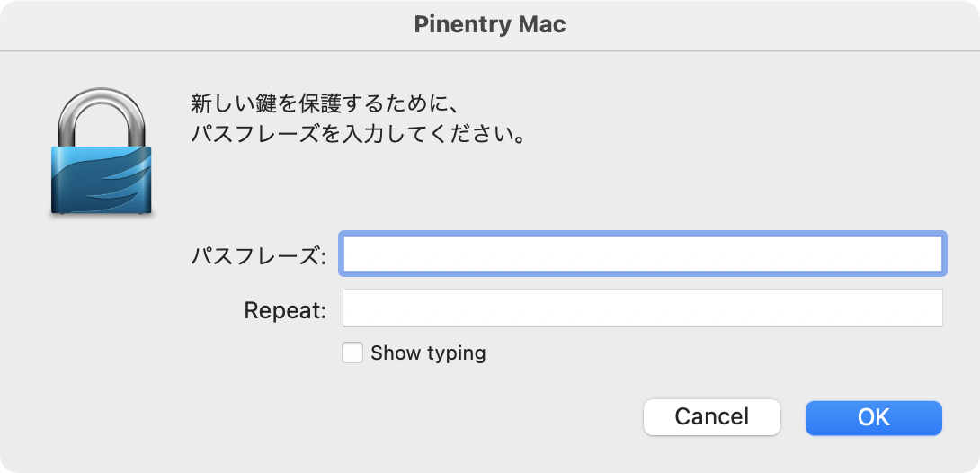Click the Show typing label text
The height and width of the screenshot is (473, 980).
pos(428,353)
